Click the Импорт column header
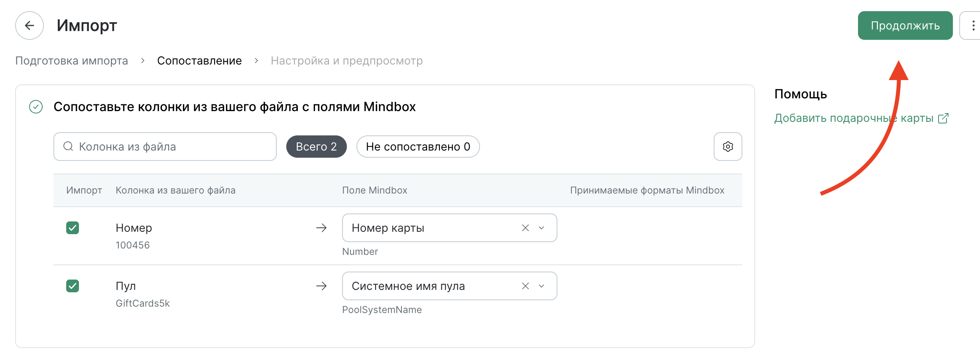 [x=84, y=190]
